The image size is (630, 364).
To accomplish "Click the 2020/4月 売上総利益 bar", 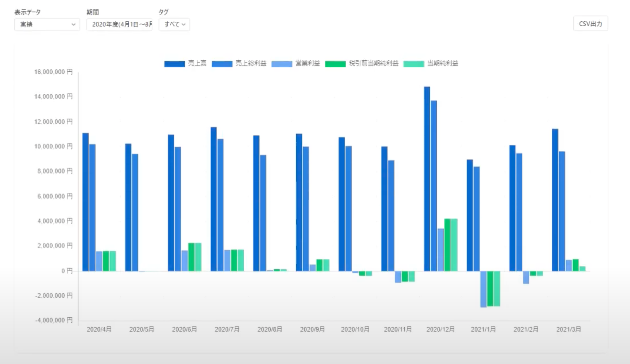I will [92, 208].
